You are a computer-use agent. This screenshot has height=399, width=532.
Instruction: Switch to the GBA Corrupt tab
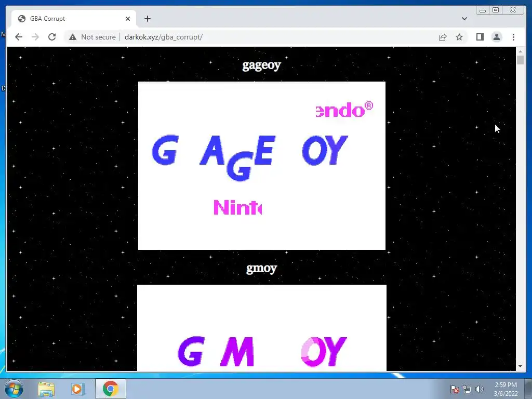74,19
